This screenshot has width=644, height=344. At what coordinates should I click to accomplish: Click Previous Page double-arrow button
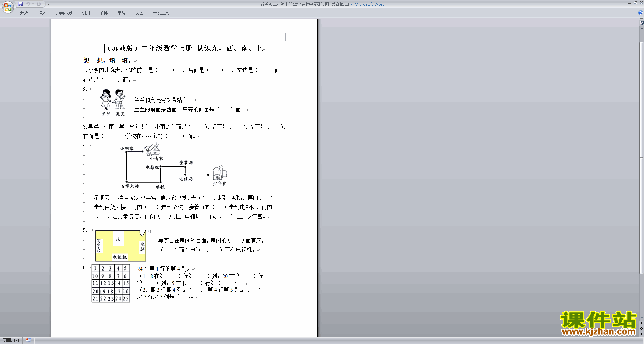641,323
